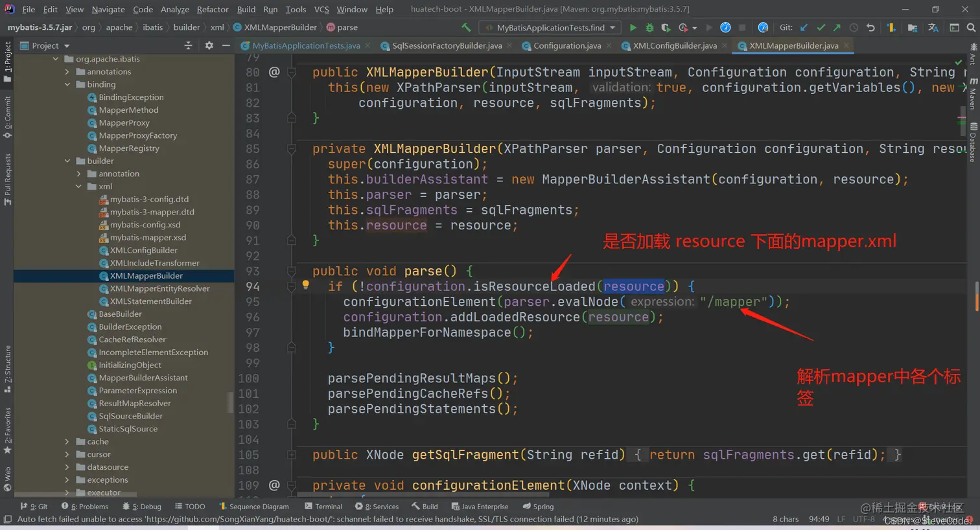Open the Navigate menu

(x=108, y=9)
